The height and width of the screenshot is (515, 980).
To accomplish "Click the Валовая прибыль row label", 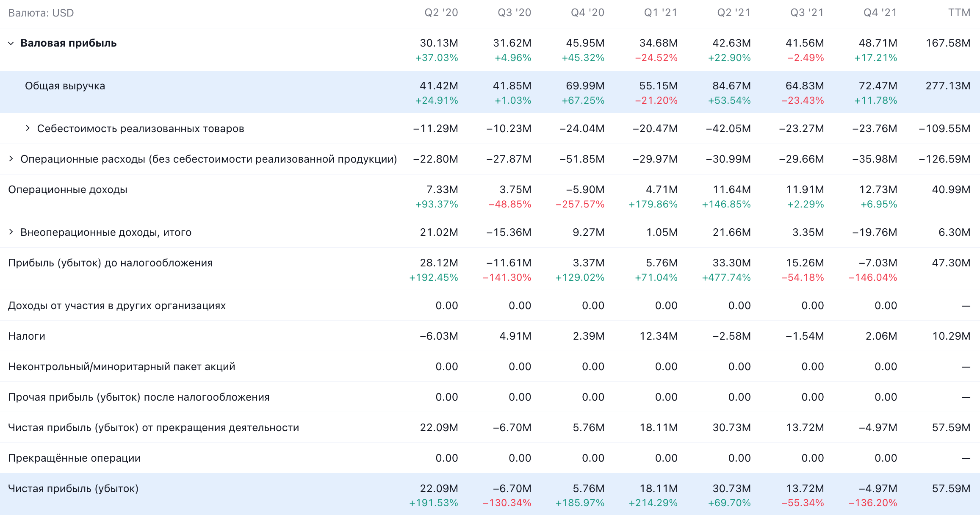I will (69, 43).
